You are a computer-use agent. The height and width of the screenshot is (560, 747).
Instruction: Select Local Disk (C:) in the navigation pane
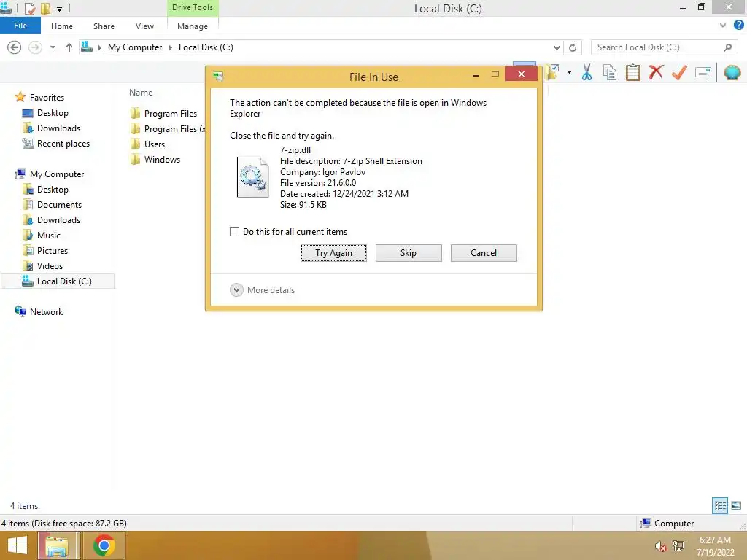(x=58, y=281)
